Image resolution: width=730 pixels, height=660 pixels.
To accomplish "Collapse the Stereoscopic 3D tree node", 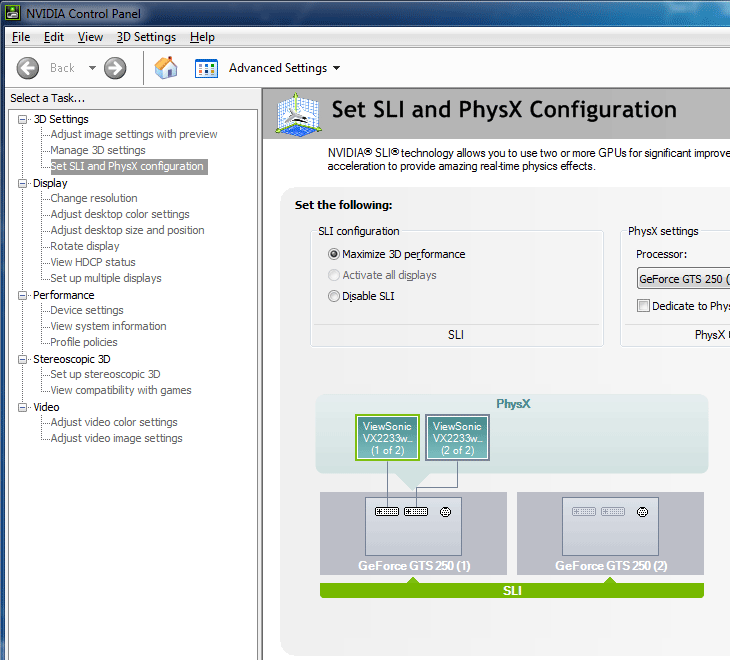I will [x=22, y=359].
